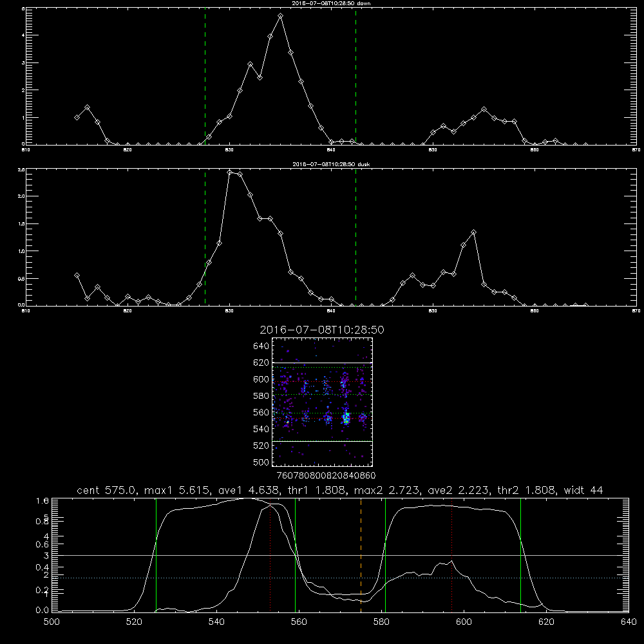Click right green dashed line in dusk plot
This screenshot has width=644, height=644.
[x=355, y=237]
